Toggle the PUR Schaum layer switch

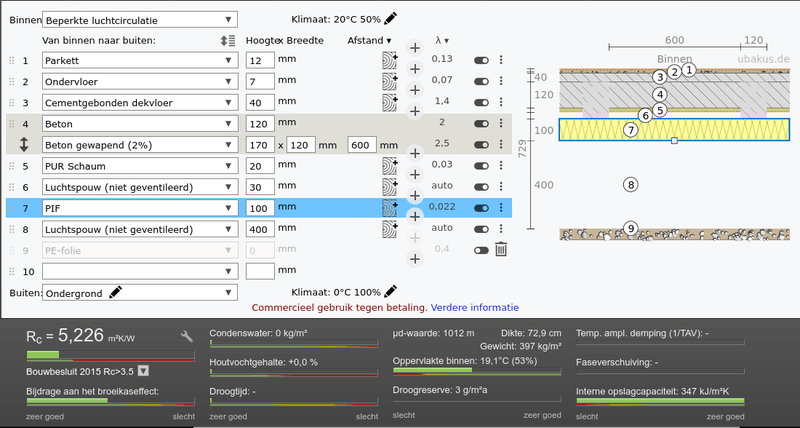[481, 165]
